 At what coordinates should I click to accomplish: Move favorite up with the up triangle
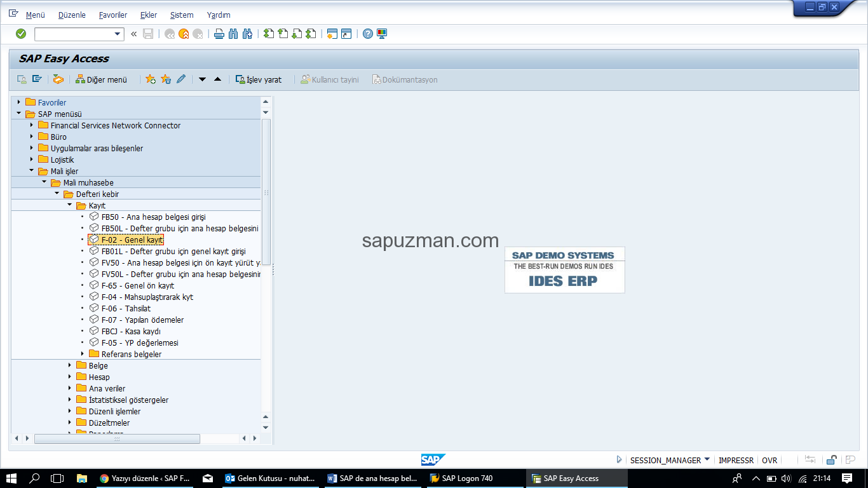click(x=217, y=79)
